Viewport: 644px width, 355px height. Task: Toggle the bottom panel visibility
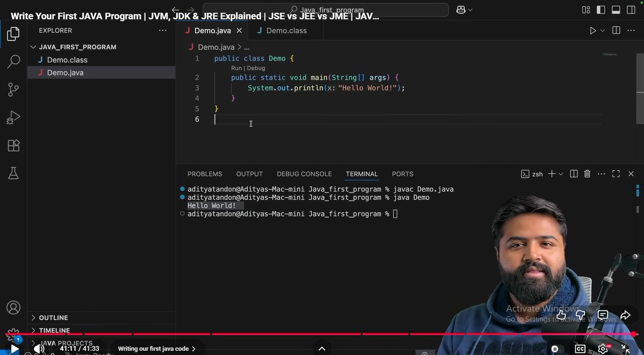click(616, 10)
